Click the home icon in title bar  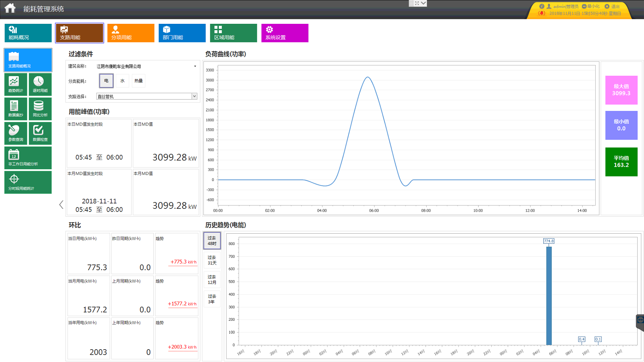(x=10, y=8)
